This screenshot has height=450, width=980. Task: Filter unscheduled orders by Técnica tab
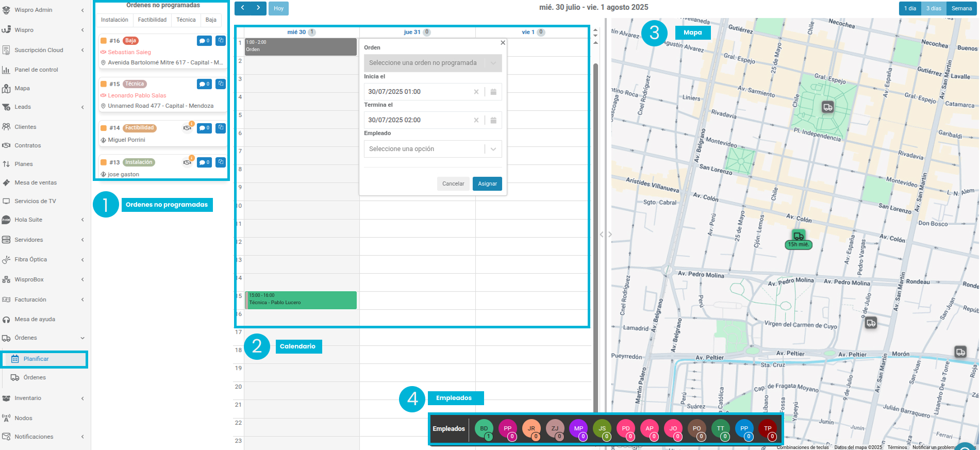point(186,20)
